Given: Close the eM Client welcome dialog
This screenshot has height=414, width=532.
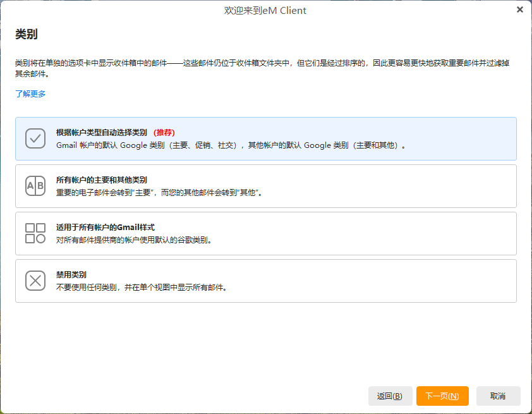Looking at the screenshot, I should (520, 10).
